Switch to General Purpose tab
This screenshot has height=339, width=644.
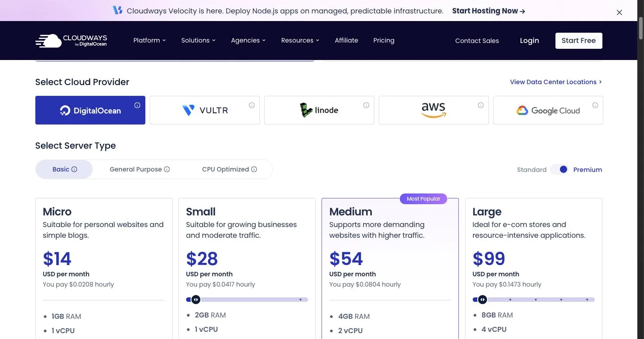pos(140,169)
